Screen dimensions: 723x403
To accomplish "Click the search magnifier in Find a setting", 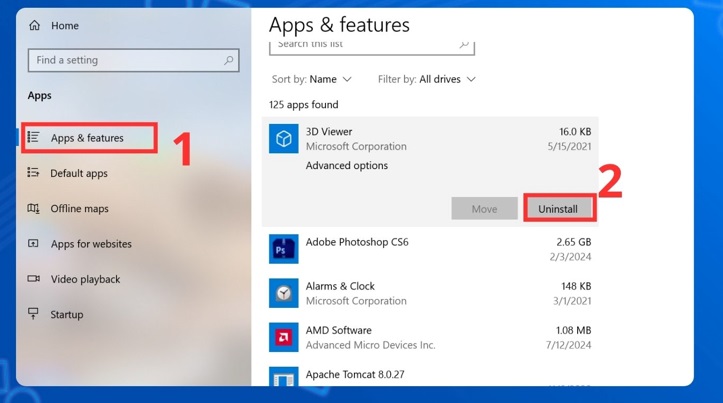I will pos(229,61).
